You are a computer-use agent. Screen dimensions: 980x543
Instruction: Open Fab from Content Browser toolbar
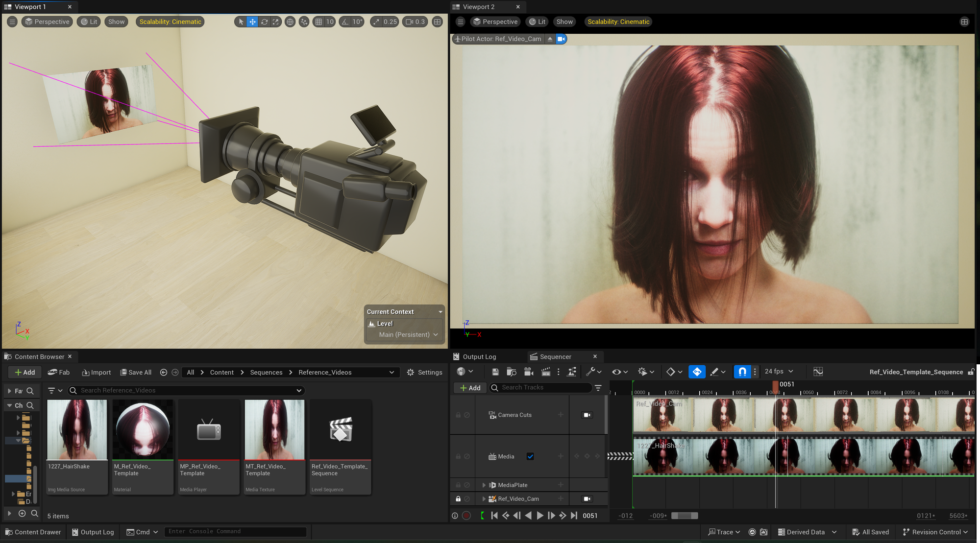coord(59,372)
